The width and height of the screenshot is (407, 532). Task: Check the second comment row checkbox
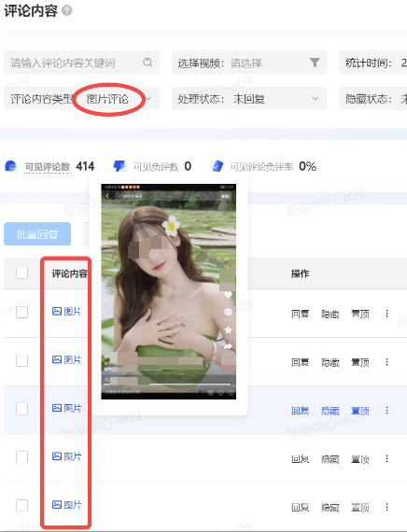[22, 360]
